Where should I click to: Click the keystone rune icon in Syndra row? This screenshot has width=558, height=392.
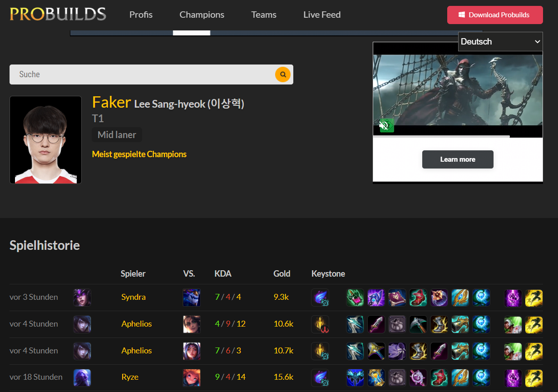320,298
